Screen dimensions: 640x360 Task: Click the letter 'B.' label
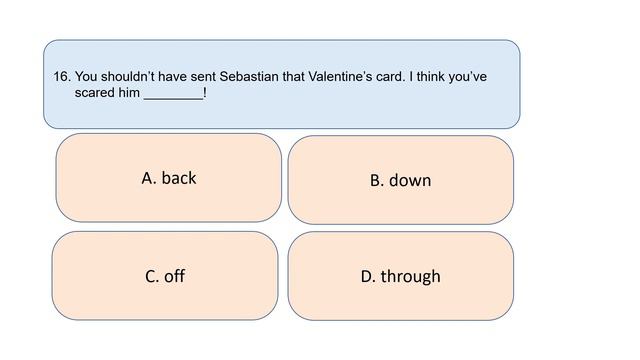click(x=377, y=180)
